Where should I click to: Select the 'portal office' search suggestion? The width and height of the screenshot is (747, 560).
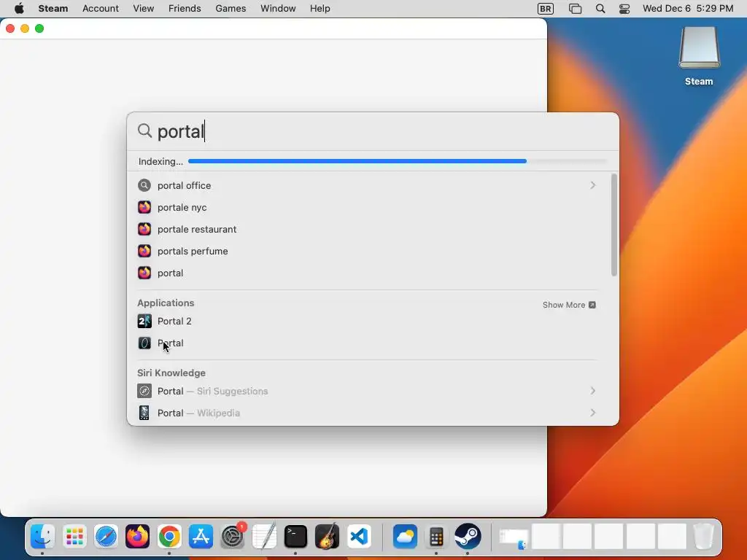(x=367, y=186)
